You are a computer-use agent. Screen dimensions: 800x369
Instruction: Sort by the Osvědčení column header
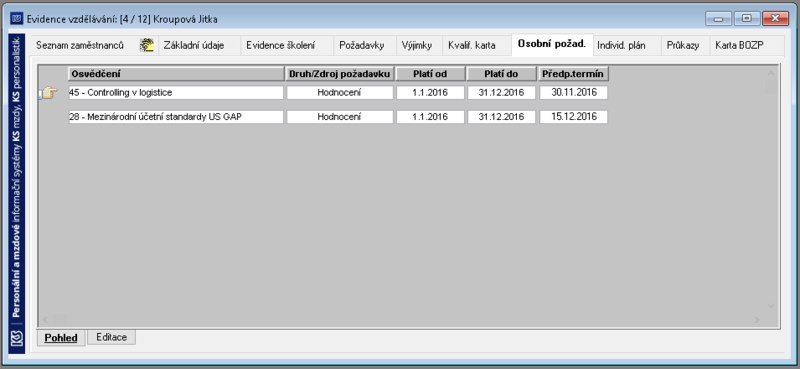click(176, 74)
